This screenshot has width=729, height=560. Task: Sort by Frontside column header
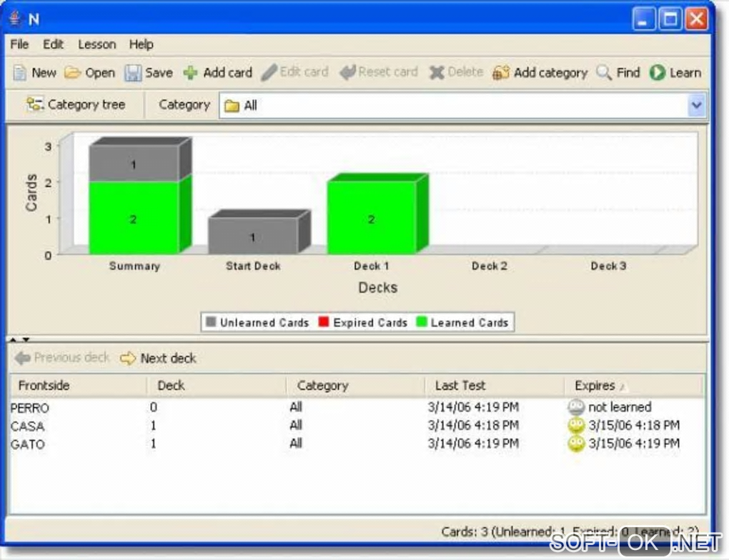point(79,385)
